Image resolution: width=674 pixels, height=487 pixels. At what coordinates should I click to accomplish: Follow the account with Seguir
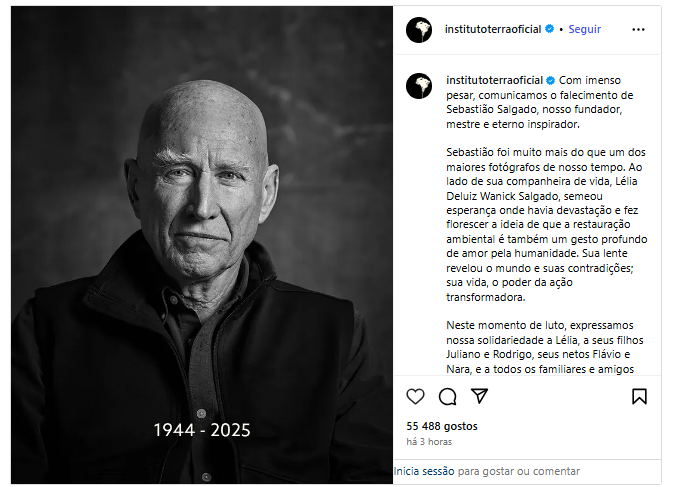(585, 29)
